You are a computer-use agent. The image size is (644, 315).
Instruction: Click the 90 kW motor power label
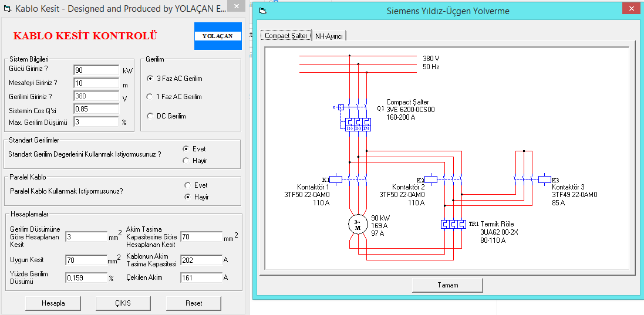tap(380, 218)
